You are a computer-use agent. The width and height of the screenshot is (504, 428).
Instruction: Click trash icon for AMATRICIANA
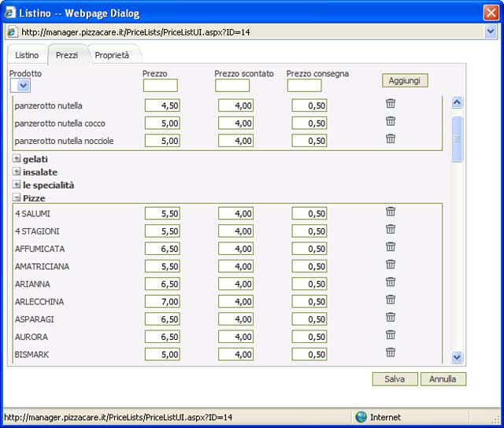click(x=391, y=264)
